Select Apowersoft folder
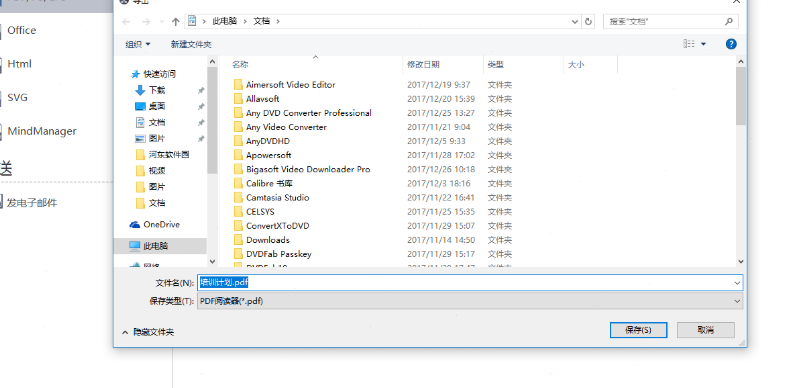Viewport: 807px width, 388px height. click(x=269, y=155)
